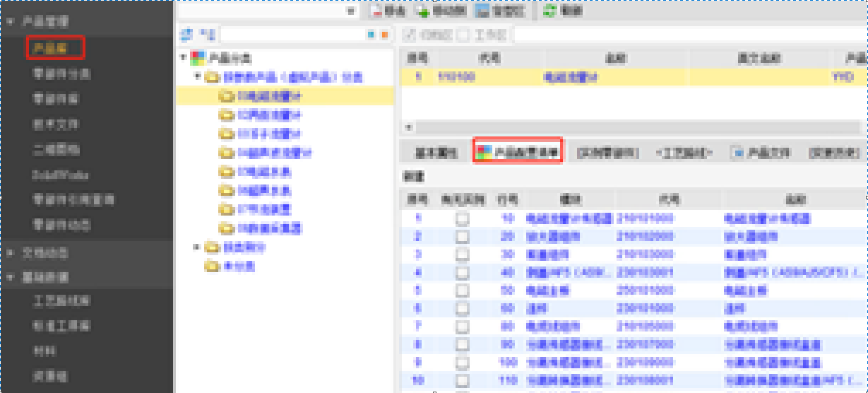868x393 pixels.
Task: Open 技术文件 in the left sidebar
Action: [x=56, y=124]
